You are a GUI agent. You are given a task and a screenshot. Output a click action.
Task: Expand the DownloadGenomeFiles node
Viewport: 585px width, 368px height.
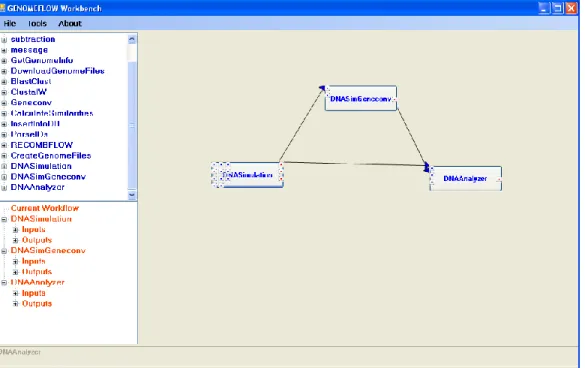[4, 71]
